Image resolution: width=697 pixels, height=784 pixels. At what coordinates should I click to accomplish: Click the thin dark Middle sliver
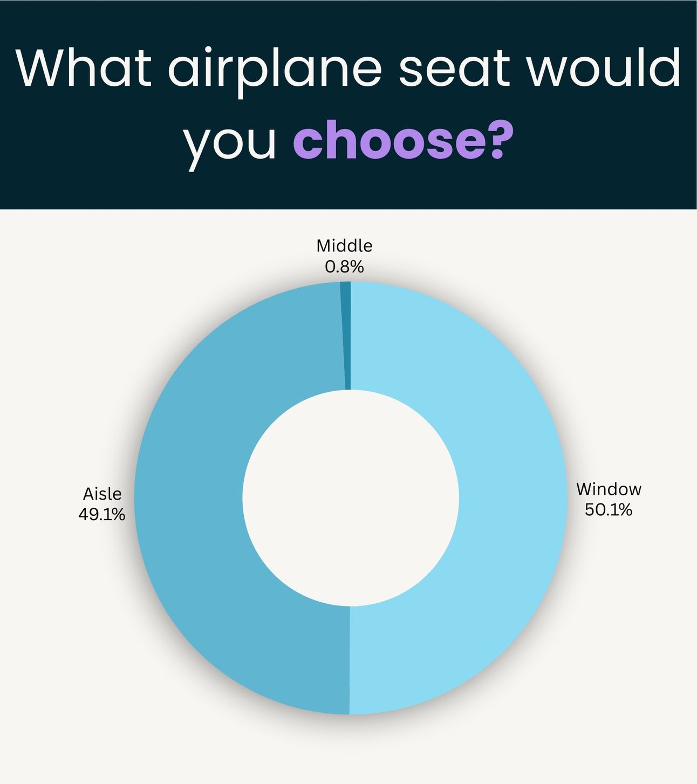pos(346,336)
